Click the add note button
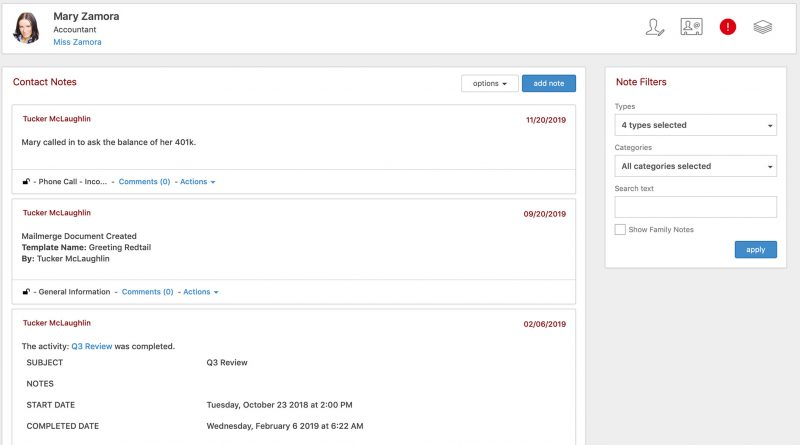 [548, 83]
